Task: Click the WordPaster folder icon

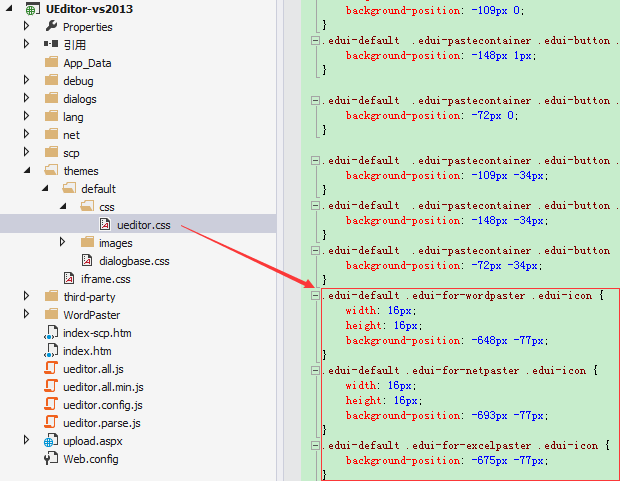Action: (x=51, y=314)
